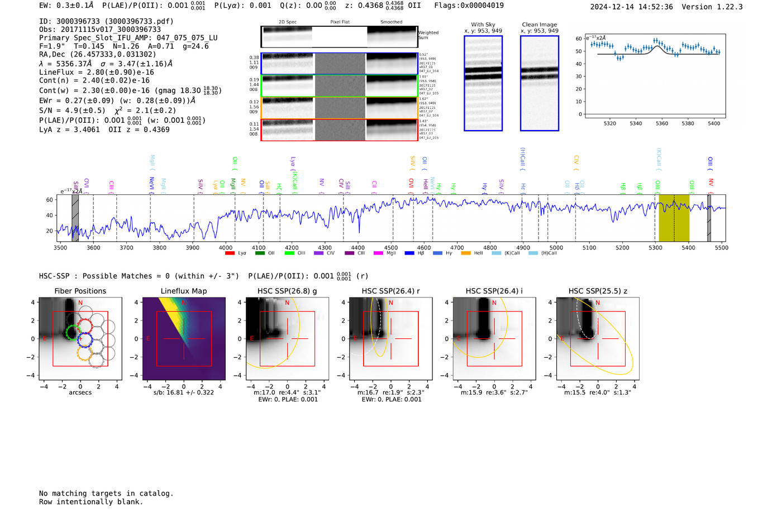
Task: Click the yellow highlighted band in spectrum
Action: coord(674,218)
